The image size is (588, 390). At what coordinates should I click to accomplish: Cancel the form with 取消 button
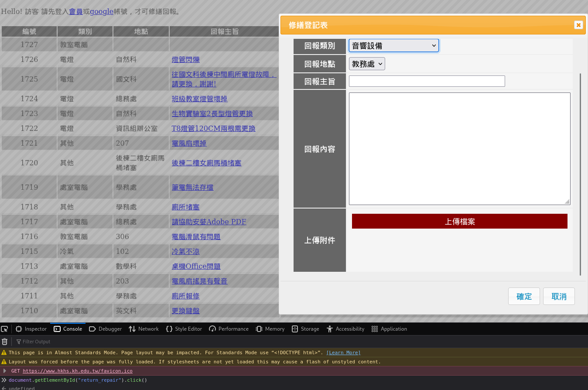(559, 296)
